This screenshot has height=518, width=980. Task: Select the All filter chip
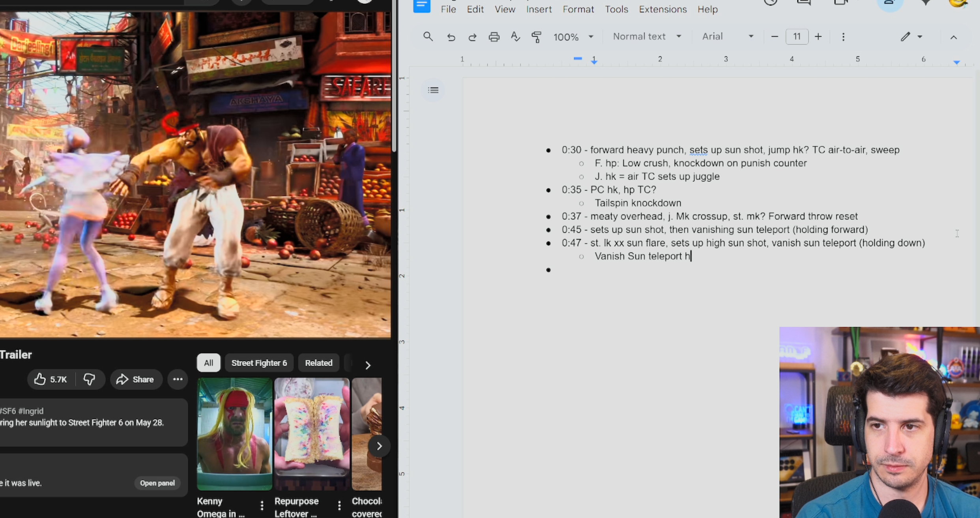coord(208,363)
